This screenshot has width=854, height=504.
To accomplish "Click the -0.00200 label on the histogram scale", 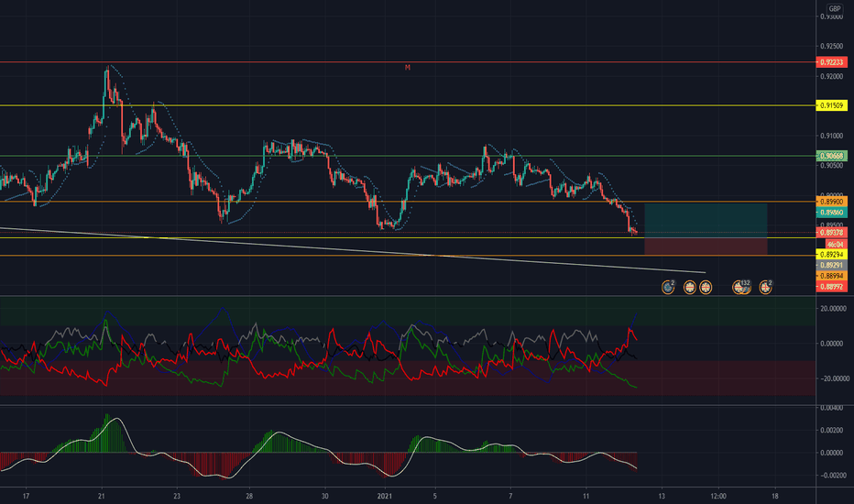I will [834, 476].
